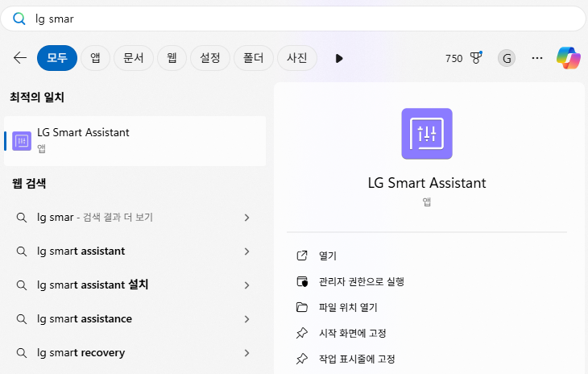Select the 폴더 filter tab

254,58
